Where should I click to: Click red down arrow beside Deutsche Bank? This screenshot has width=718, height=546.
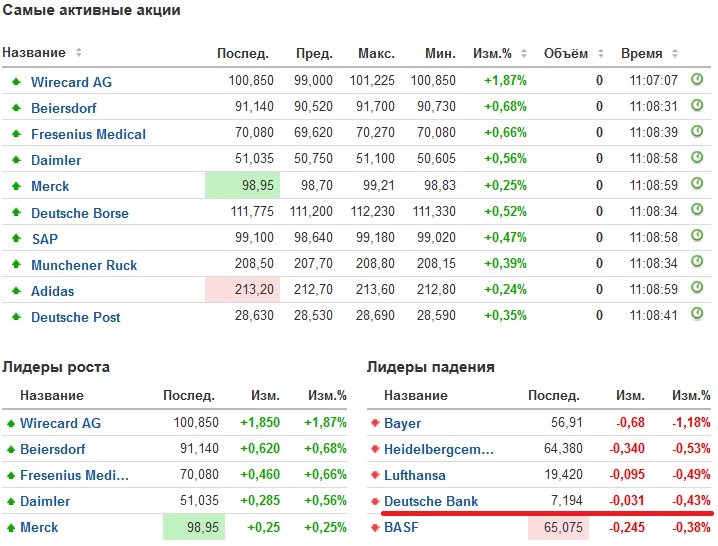pyautogui.click(x=375, y=501)
